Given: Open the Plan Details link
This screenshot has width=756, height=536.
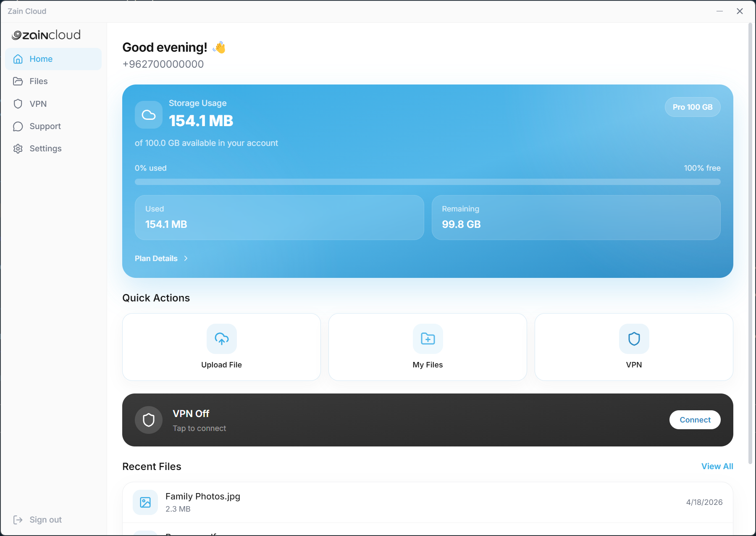Looking at the screenshot, I should pos(161,259).
